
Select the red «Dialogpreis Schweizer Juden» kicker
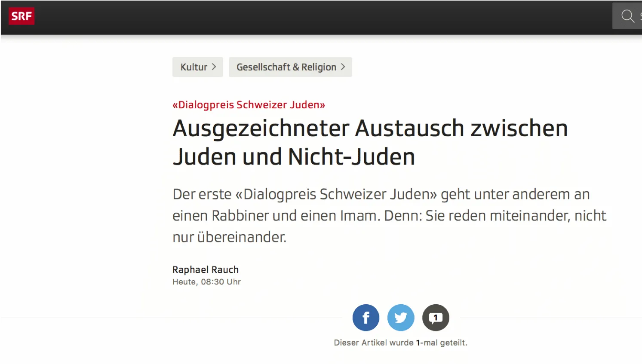click(x=249, y=105)
